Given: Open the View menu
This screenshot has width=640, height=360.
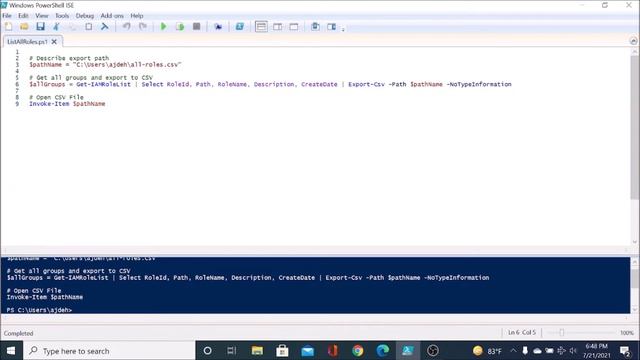Looking at the screenshot, I should (42, 16).
